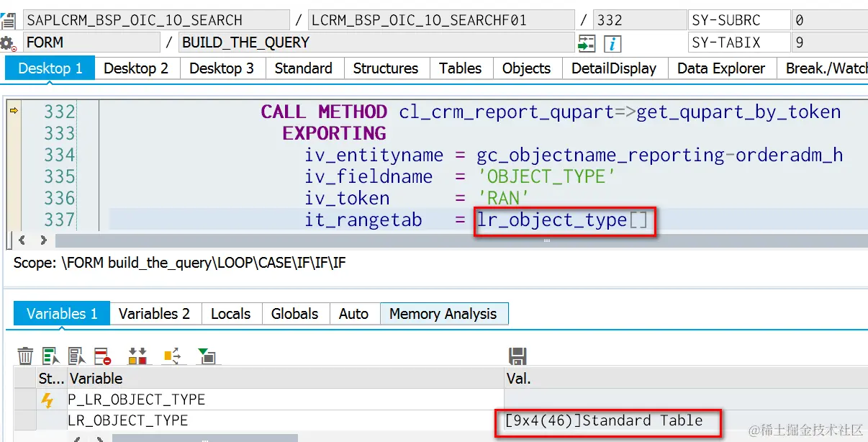Click the Val. column header

click(x=686, y=378)
